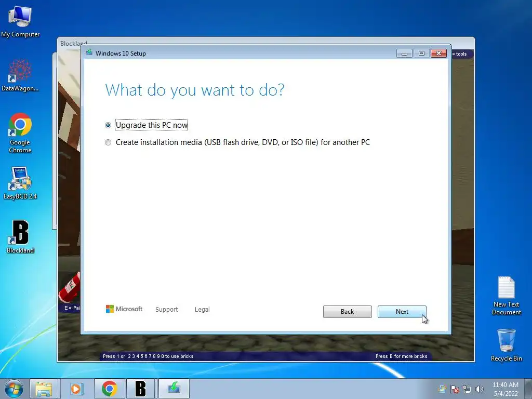Switch to Windows 10 Setup taskbar button
The image size is (532, 399).
tap(174, 389)
